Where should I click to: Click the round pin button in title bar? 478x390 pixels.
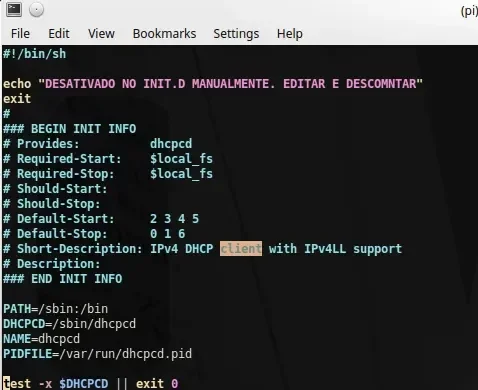pos(36,9)
